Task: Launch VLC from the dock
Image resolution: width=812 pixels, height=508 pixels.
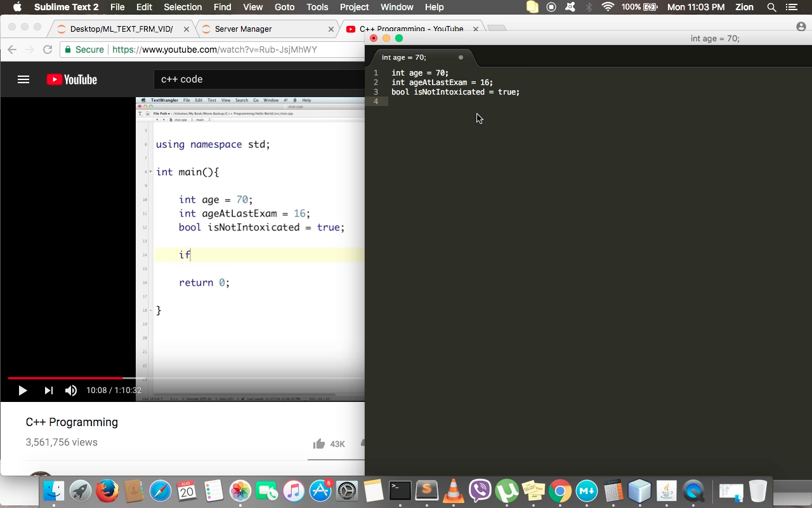Action: coord(453,491)
